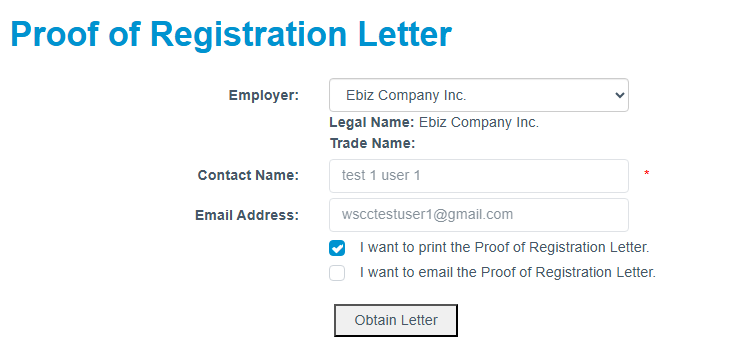Click the 'I want to email' label text
This screenshot has width=732, height=360.
pos(507,272)
